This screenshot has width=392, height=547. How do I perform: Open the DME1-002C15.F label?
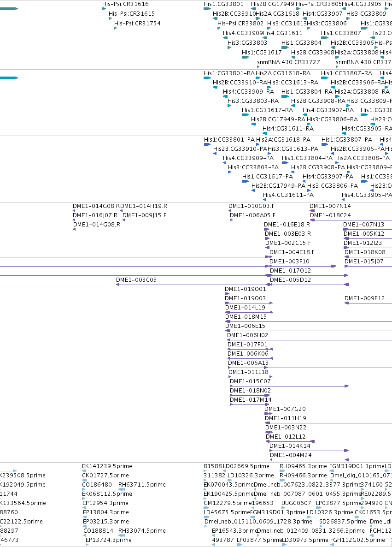288,243
